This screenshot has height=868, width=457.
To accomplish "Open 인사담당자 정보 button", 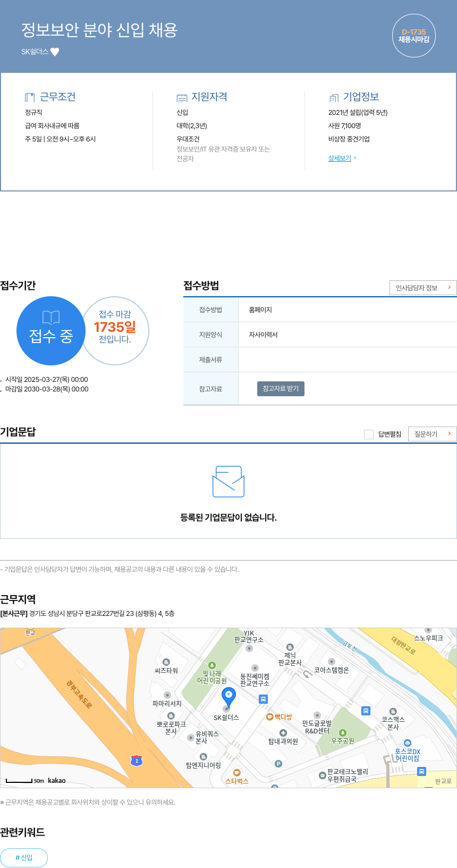I will tap(423, 288).
